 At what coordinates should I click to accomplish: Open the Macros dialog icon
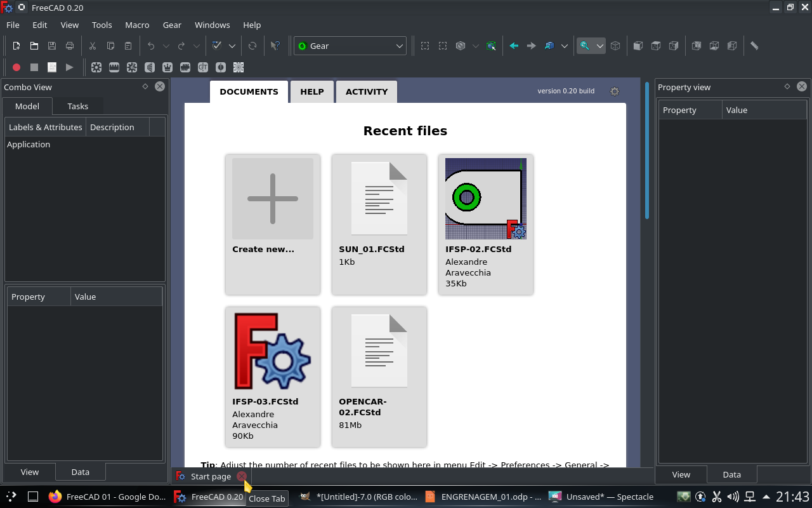coord(52,67)
